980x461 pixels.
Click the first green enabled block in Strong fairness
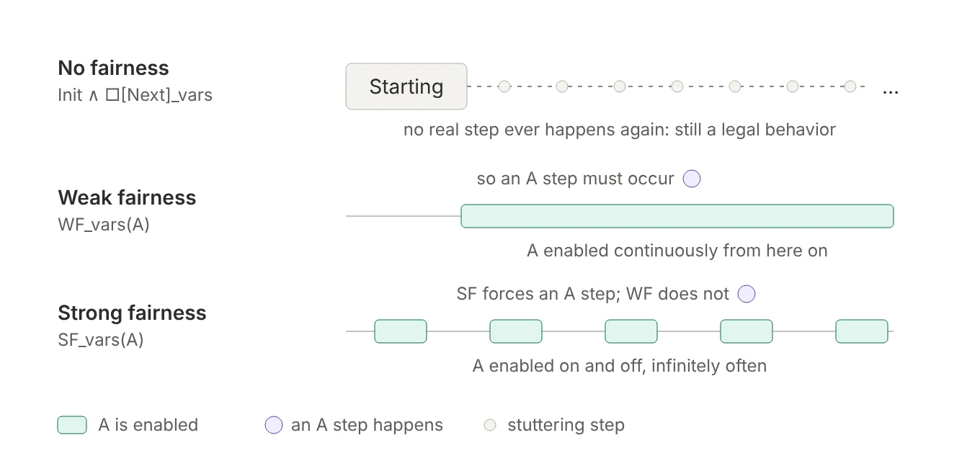coord(401,331)
